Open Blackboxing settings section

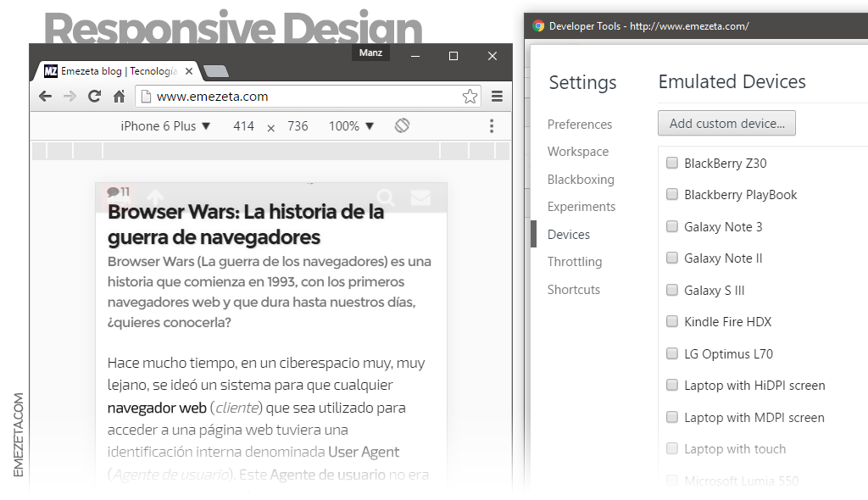[x=581, y=180]
